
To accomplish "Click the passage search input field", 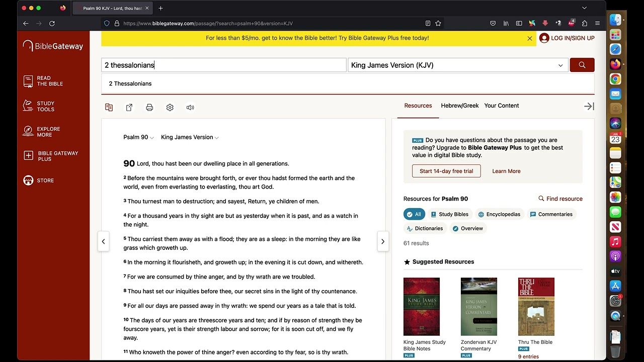I will (x=223, y=65).
